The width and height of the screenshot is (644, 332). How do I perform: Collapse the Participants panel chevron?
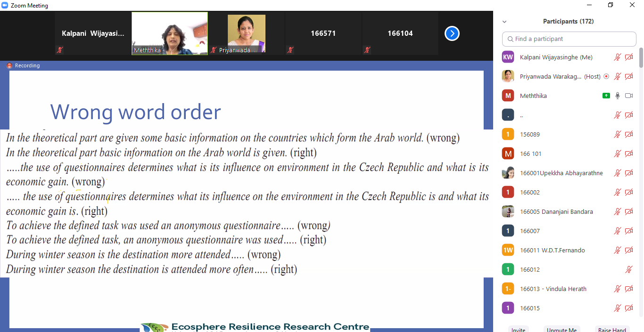point(504,22)
